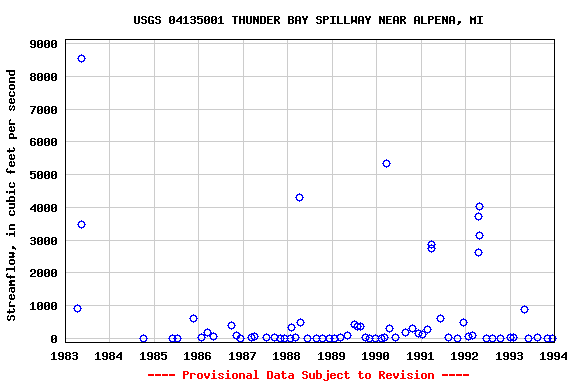Image resolution: width=576 pixels, height=384 pixels.
Task: Click the 1987 x-axis year label
Action: [x=242, y=356]
